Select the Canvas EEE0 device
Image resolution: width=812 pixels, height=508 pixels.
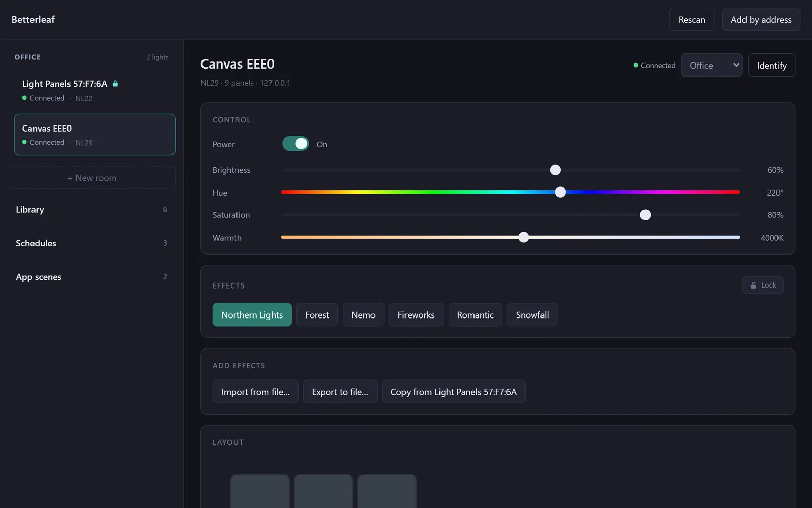click(95, 135)
